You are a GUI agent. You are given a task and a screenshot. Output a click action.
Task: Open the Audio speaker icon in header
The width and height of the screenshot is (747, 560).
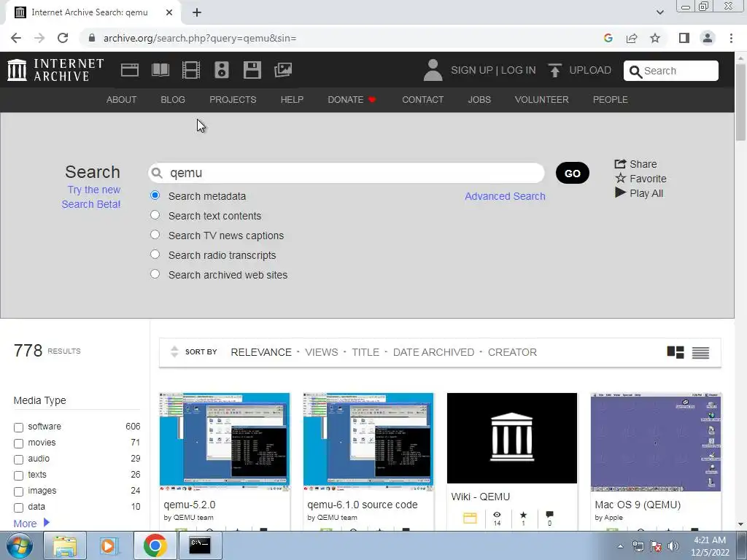(222, 70)
